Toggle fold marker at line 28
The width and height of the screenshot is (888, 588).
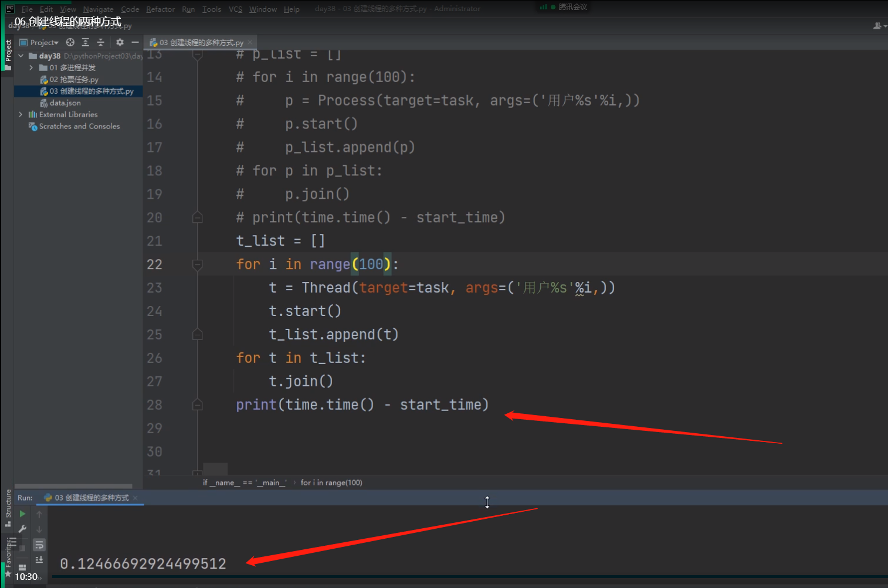point(198,405)
